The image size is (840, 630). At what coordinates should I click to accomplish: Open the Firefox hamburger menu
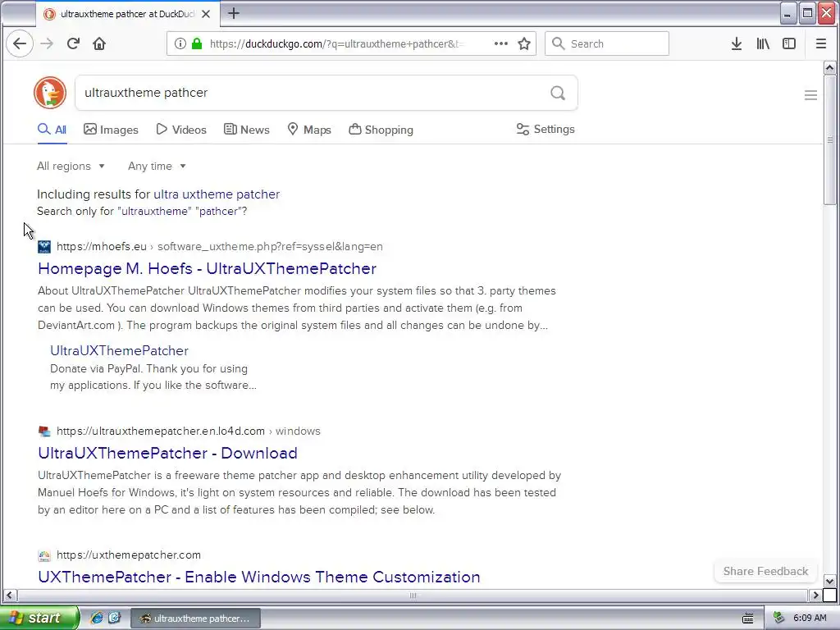[820, 44]
